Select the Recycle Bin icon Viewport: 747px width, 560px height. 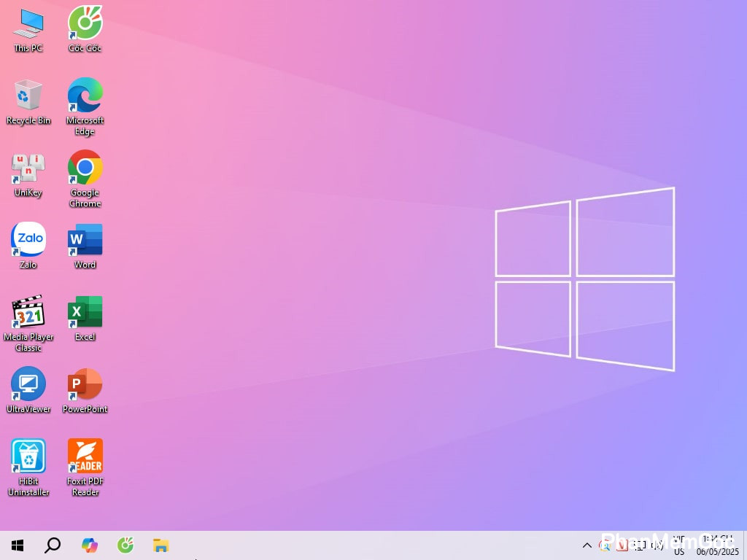28,96
